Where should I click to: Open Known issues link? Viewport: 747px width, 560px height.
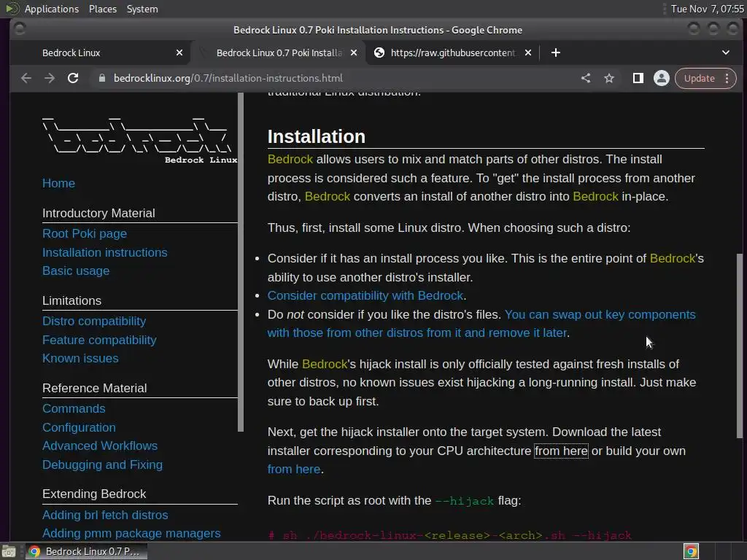tap(80, 358)
